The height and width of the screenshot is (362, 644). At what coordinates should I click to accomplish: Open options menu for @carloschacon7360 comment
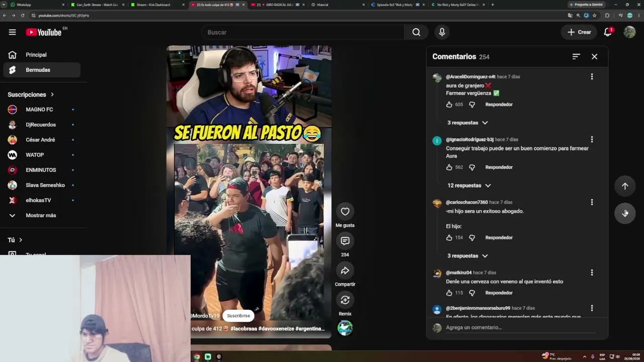pos(592,202)
